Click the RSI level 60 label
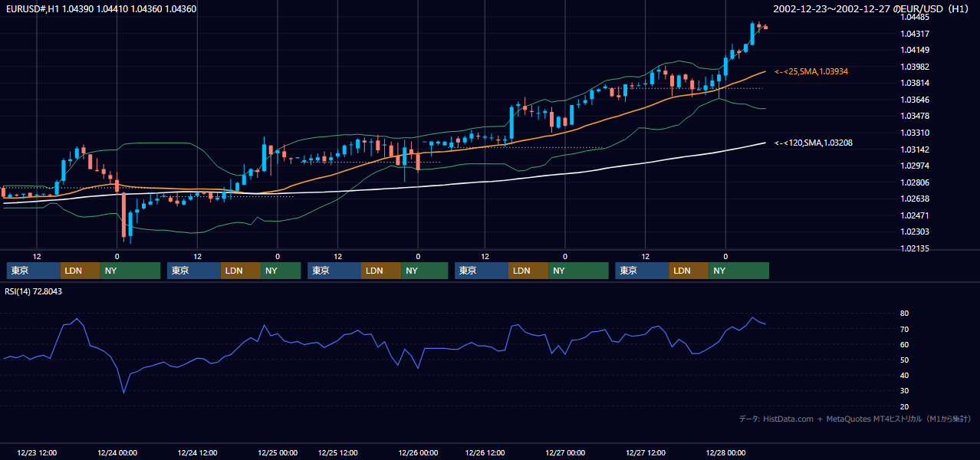Screen dimensions: 980x460 [x=905, y=344]
